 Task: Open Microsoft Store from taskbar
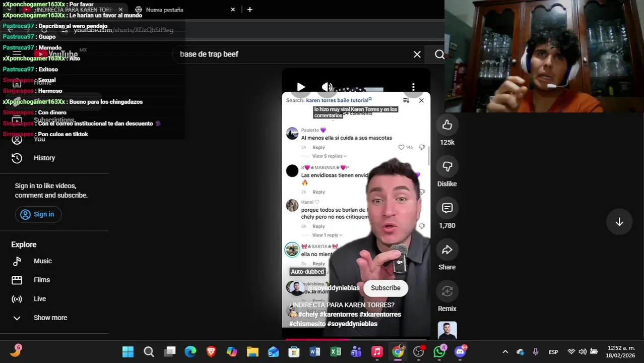[x=294, y=352]
